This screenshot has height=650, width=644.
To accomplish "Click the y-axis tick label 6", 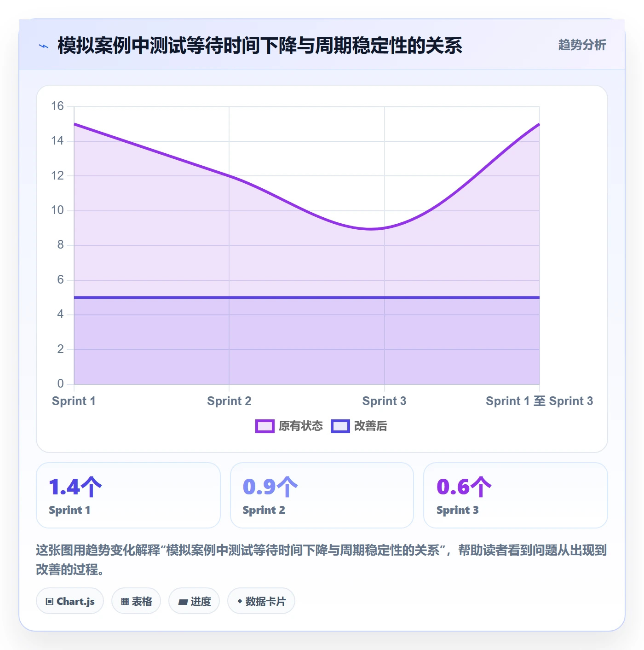I will click(x=60, y=280).
